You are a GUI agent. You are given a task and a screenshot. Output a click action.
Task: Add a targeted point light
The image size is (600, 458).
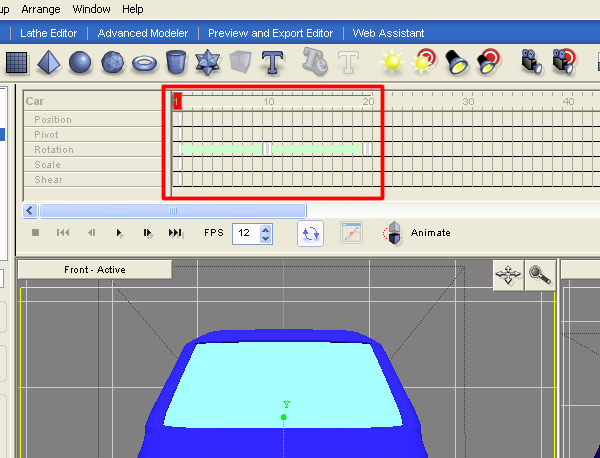(x=424, y=61)
